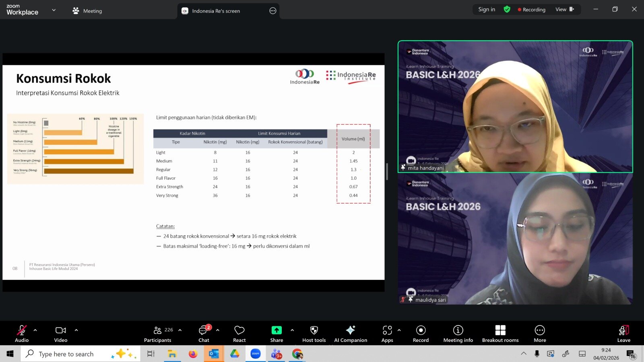Leave the meeting
Viewport: 644px width, 362px height.
pos(623,333)
